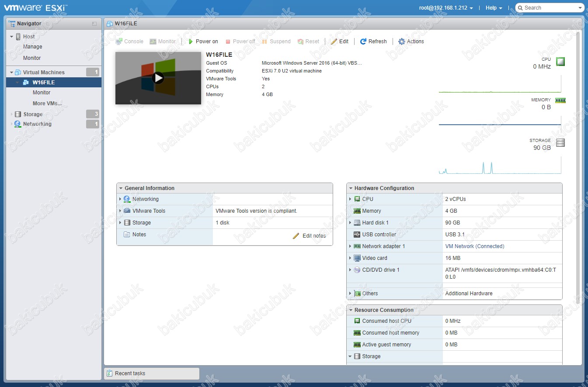Viewport: 588px width, 387px height.
Task: Collapse the Storage row in Resource Consumption
Action: [350, 356]
